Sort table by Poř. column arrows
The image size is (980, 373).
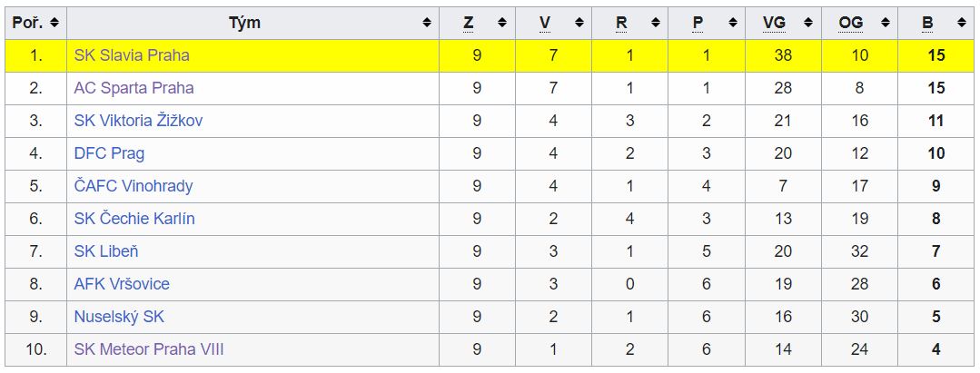click(x=54, y=23)
